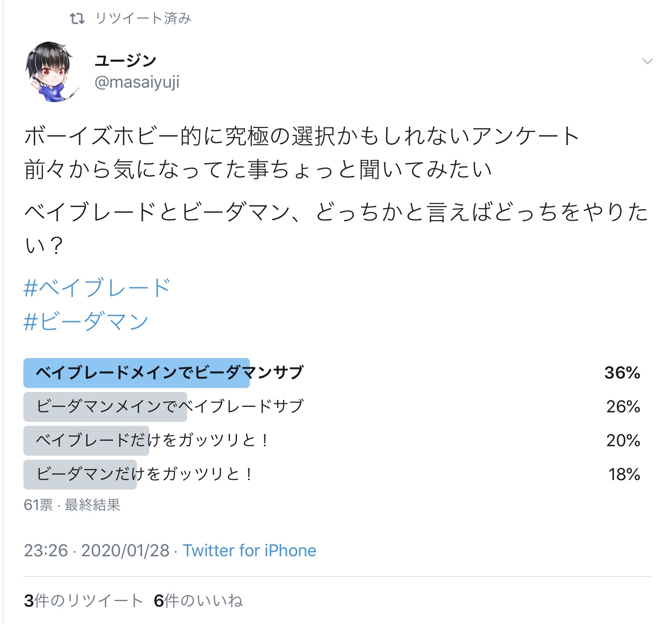Image resolution: width=672 pixels, height=624 pixels.
Task: Click the tweet body text paragraph
Action: click(x=302, y=152)
